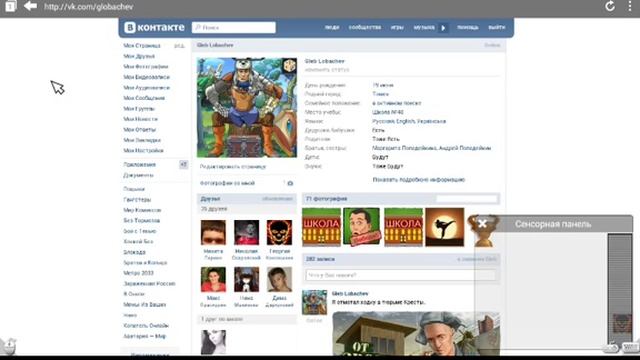640x360 pixels.
Task: Open the Метро 2033 app link
Action: pyautogui.click(x=138, y=273)
